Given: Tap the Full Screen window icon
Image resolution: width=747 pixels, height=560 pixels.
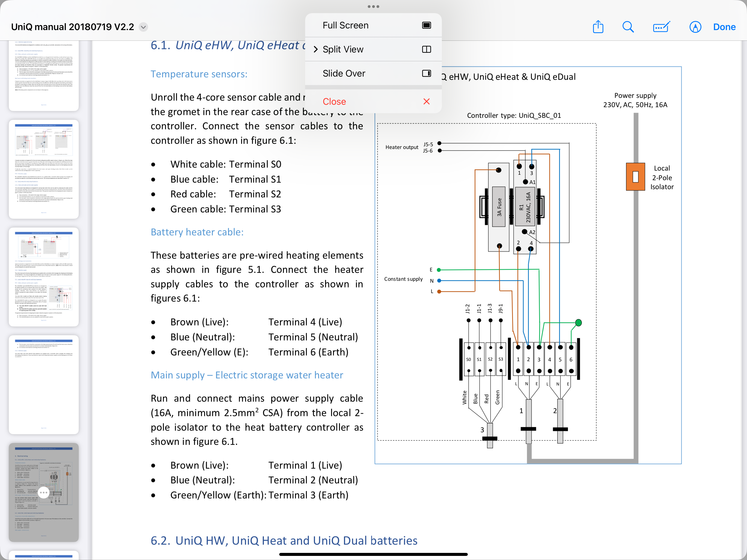Looking at the screenshot, I should click(427, 25).
